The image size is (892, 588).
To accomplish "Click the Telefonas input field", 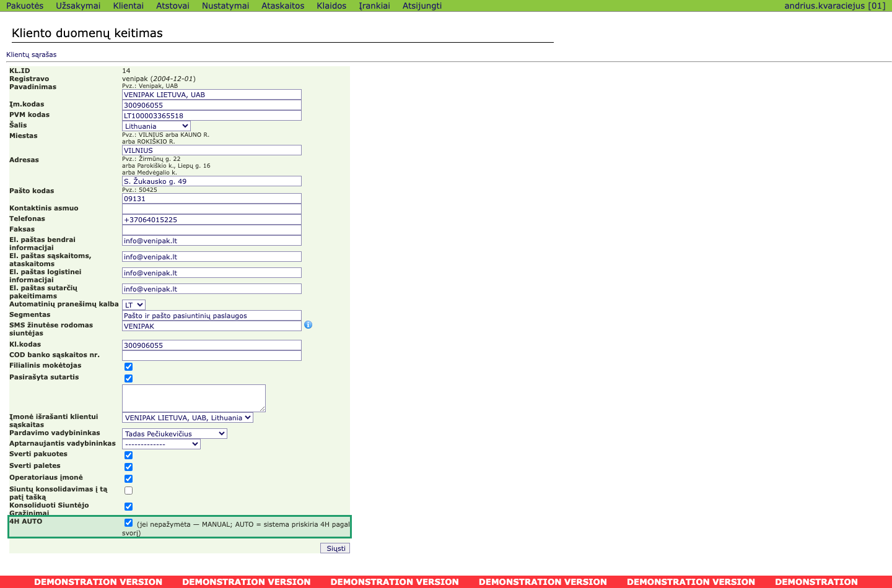I will click(212, 220).
